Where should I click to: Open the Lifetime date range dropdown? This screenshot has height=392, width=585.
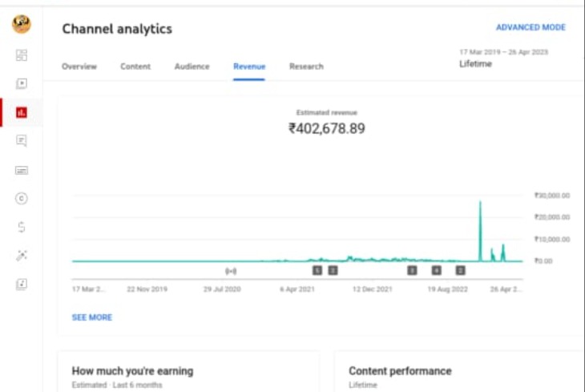pyautogui.click(x=503, y=59)
